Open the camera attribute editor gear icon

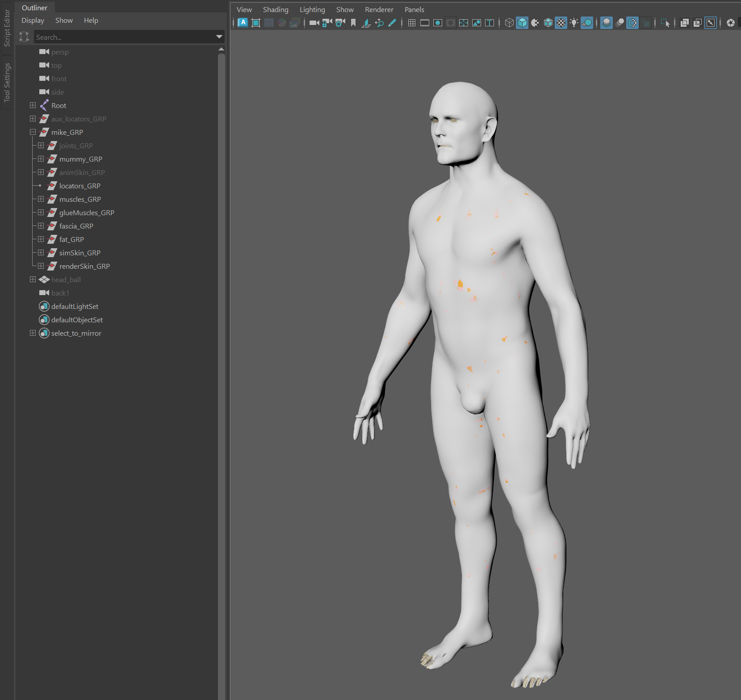(x=339, y=23)
